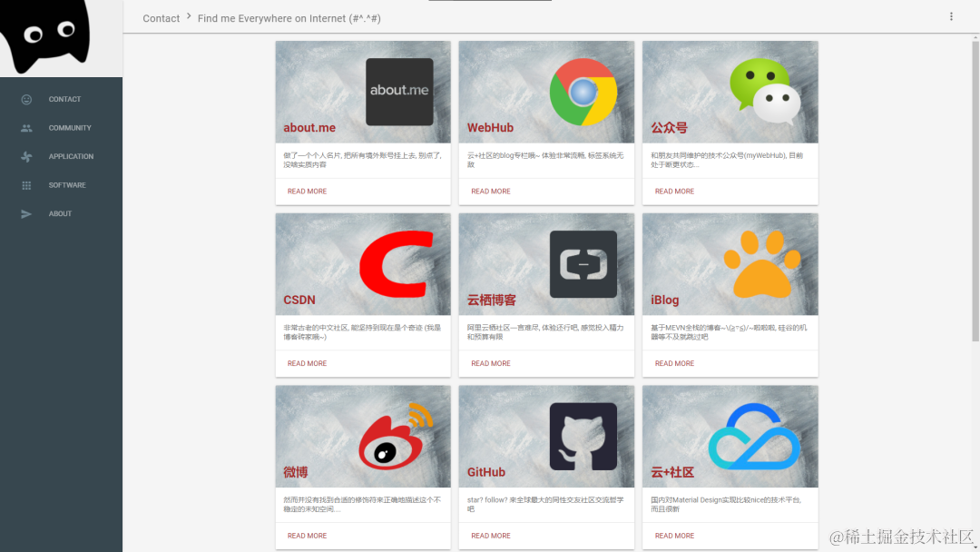Click the WebHub card title
This screenshot has height=552, width=980.
pos(490,127)
